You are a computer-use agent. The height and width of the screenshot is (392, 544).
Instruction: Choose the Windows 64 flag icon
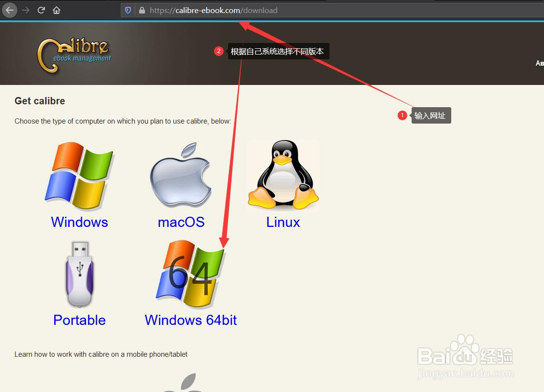click(x=190, y=274)
